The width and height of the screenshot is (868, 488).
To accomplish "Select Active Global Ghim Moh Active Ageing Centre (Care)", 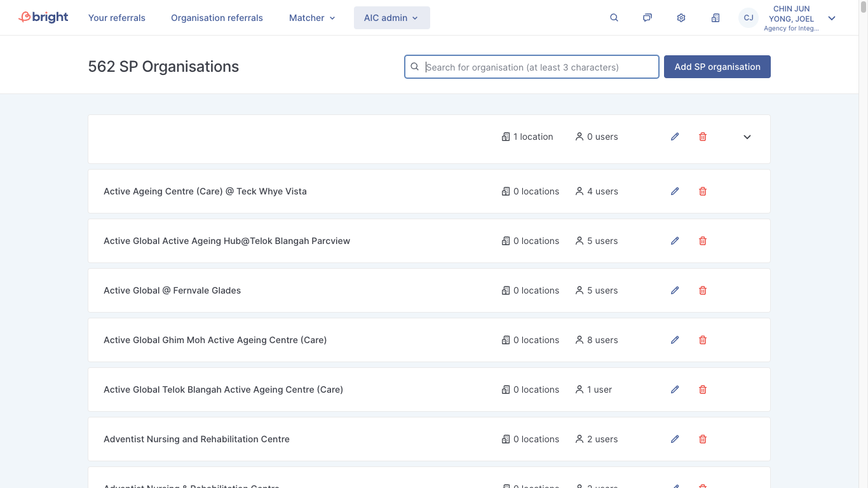I will point(215,340).
